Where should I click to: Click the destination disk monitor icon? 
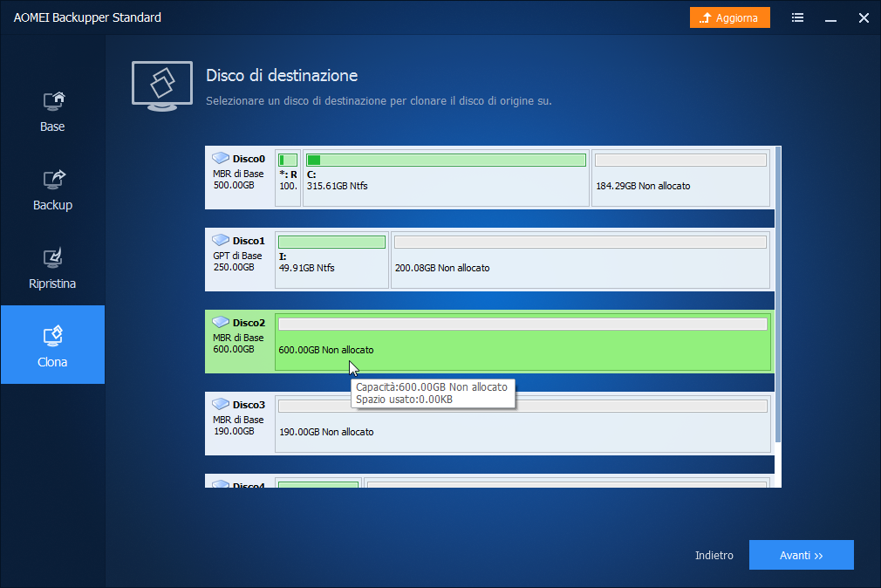[x=162, y=86]
